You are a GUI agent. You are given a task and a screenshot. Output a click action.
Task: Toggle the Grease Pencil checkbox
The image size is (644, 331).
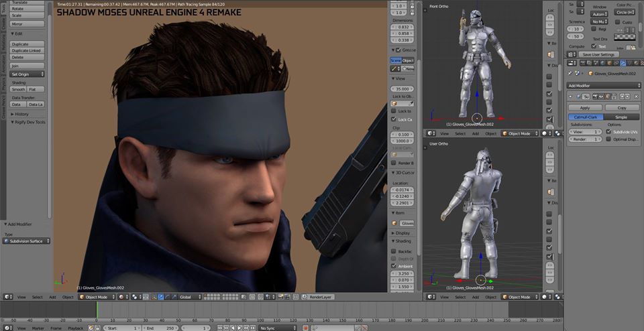click(x=398, y=50)
